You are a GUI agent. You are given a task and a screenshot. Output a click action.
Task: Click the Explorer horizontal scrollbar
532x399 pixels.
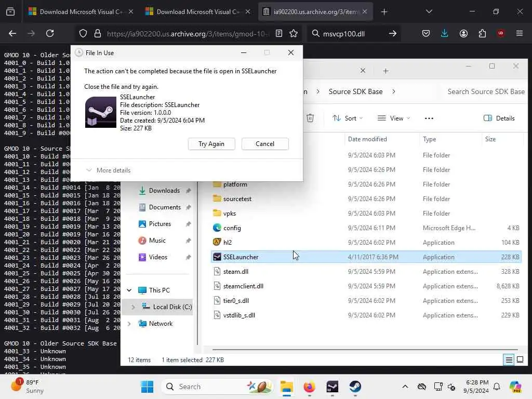pos(365,349)
